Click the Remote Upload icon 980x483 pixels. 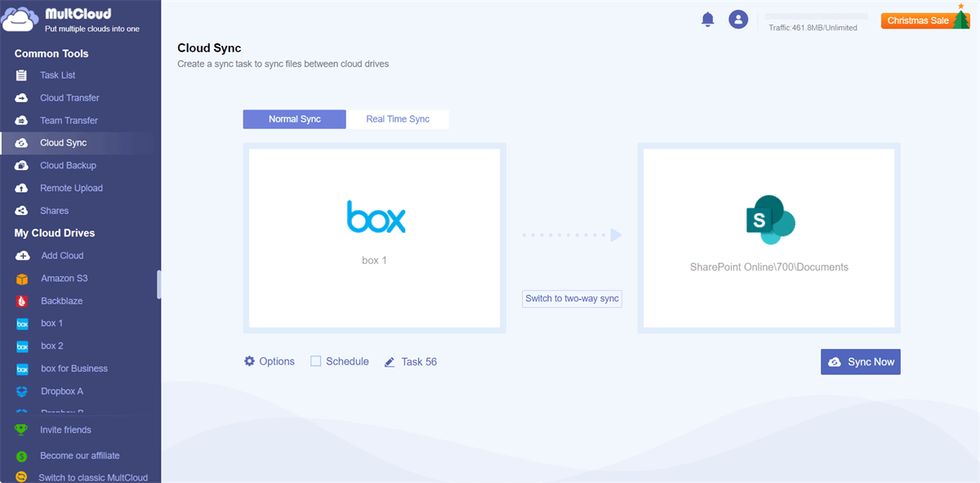22,189
